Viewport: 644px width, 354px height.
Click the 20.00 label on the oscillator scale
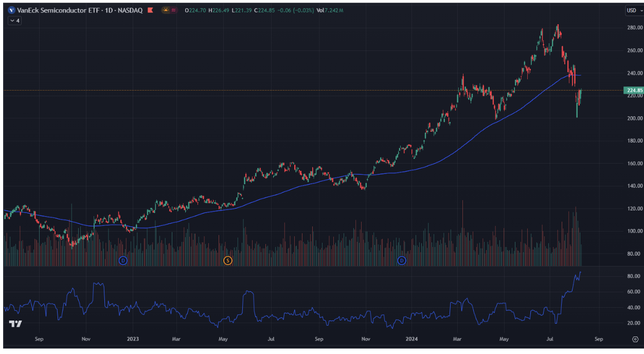click(634, 323)
